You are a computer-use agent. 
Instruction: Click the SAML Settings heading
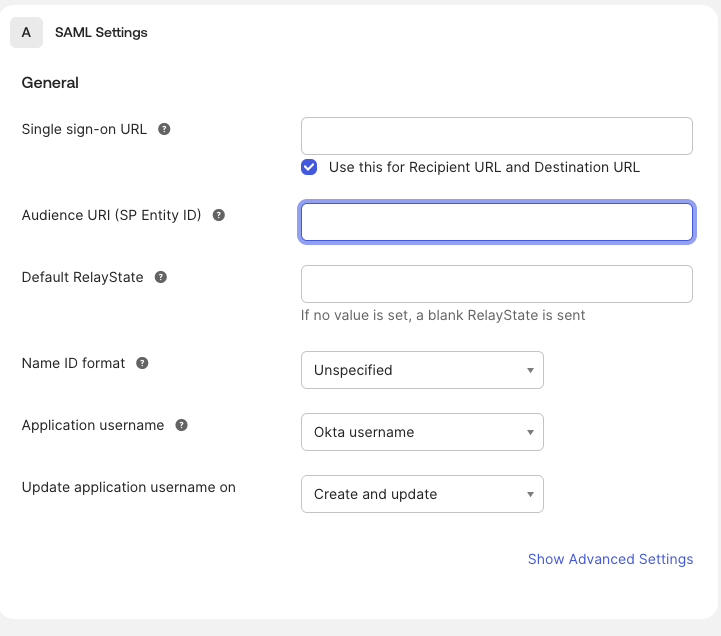pos(101,33)
